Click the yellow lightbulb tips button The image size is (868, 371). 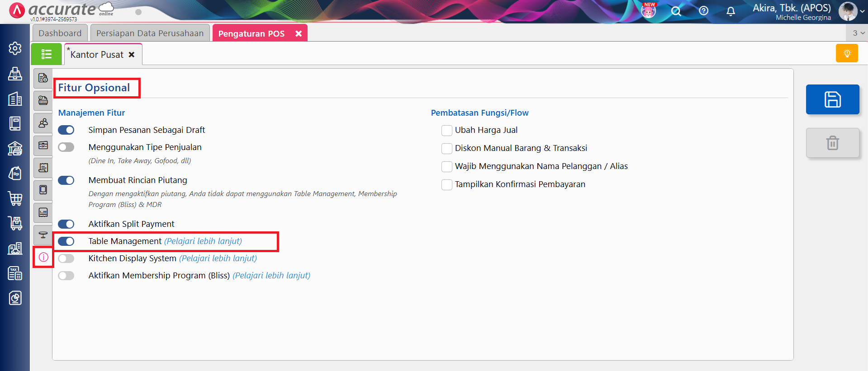tap(847, 53)
